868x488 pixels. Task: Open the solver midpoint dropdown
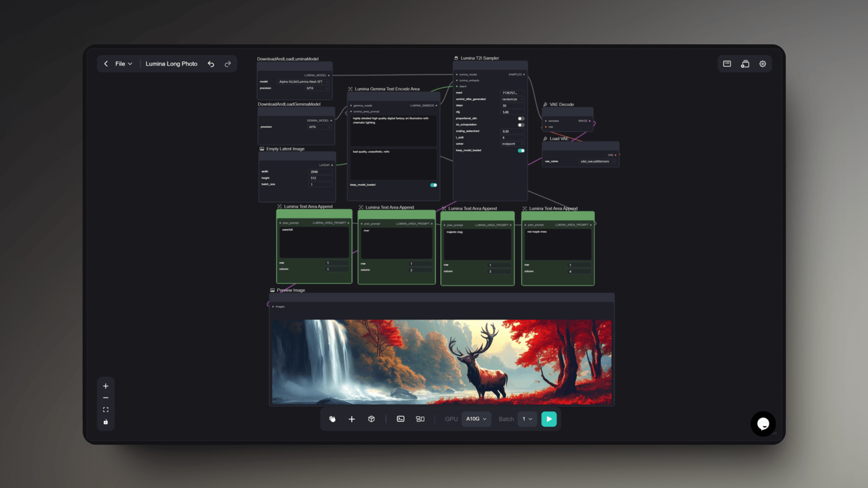pyautogui.click(x=512, y=144)
